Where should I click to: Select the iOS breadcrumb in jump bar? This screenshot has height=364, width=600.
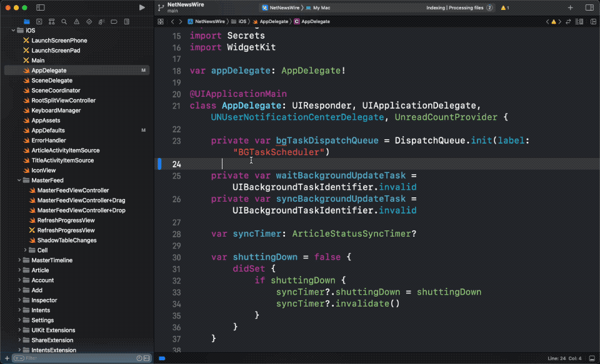pyautogui.click(x=242, y=21)
